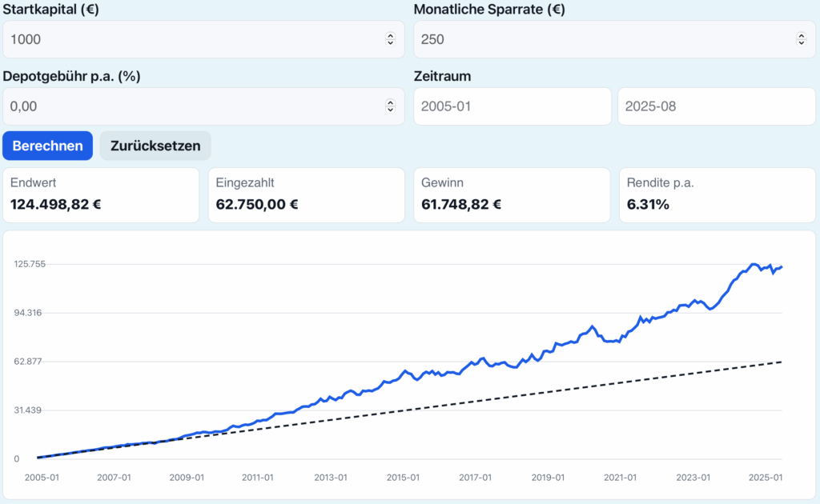This screenshot has height=504, width=820.
Task: Click the Rendite p.a. result card
Action: coord(717,195)
